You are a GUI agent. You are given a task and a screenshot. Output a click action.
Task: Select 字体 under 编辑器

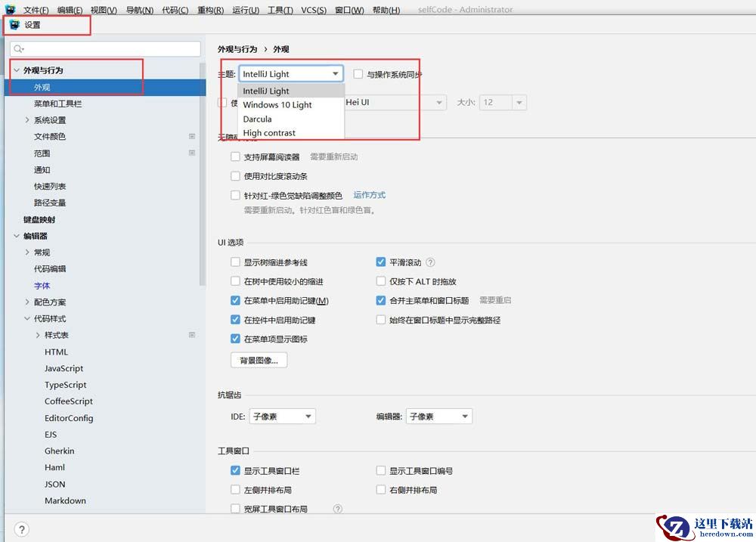tap(42, 286)
